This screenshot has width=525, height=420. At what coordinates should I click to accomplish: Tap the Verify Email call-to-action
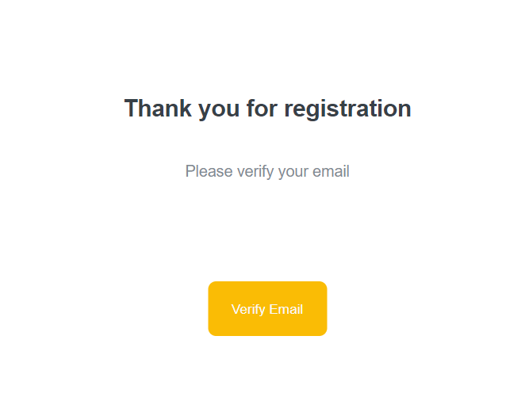click(267, 308)
